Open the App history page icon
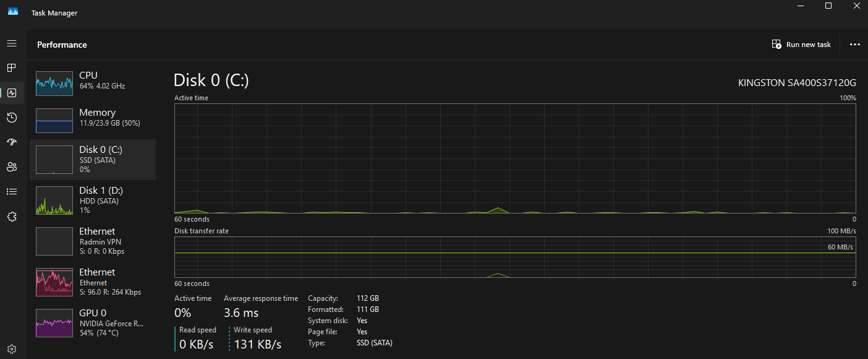 (x=12, y=118)
